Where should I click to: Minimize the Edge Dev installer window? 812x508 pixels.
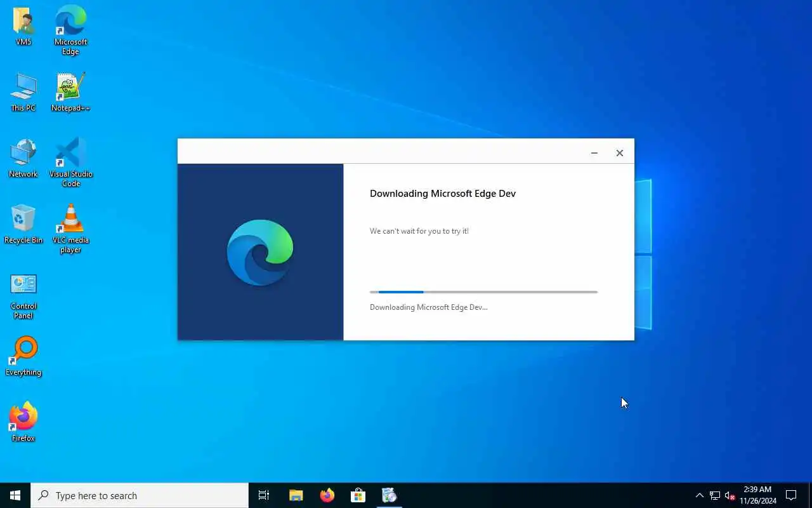pyautogui.click(x=594, y=153)
